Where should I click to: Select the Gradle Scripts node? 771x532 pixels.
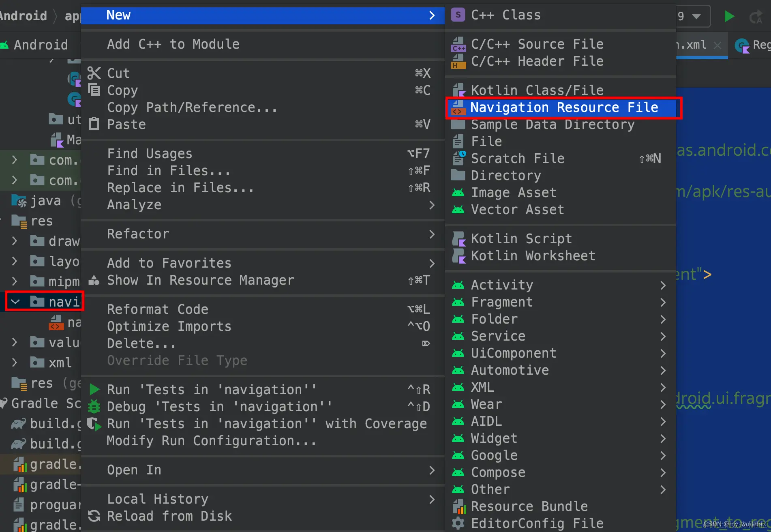41,403
